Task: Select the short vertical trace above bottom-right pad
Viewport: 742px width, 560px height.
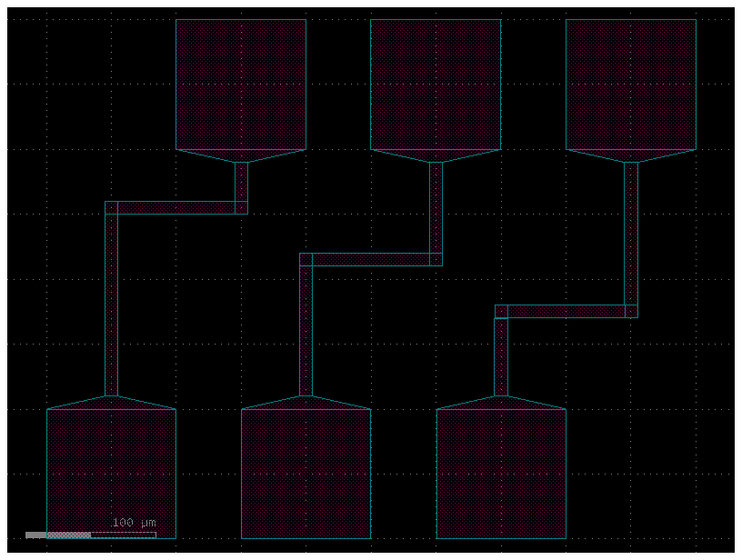Action: pos(501,359)
